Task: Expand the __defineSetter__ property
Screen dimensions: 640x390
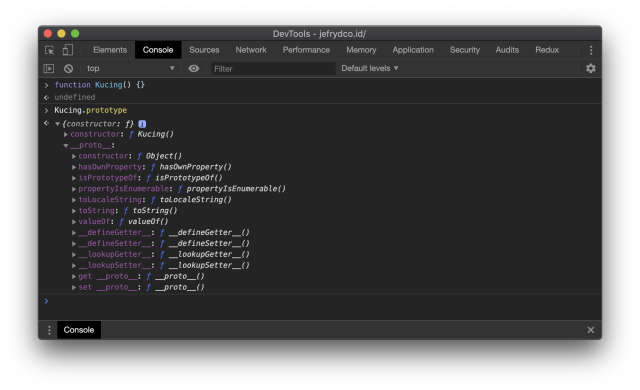Action: click(74, 244)
